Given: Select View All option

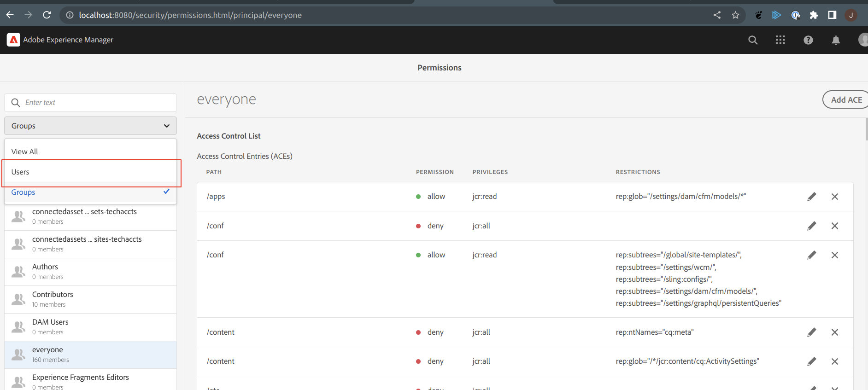Looking at the screenshot, I should 91,151.
